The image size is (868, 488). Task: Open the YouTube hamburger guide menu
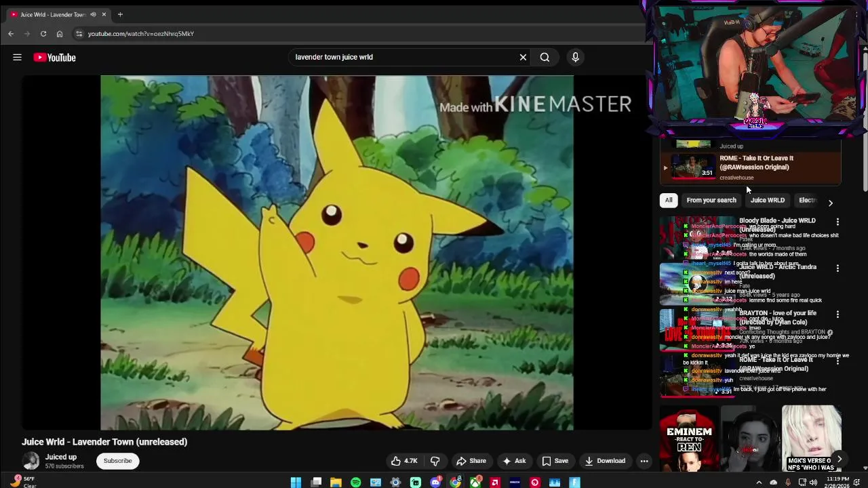[x=17, y=58]
